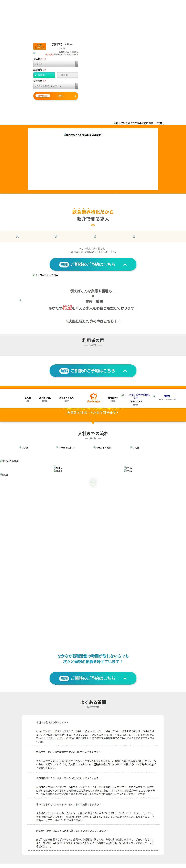Viewport: 186px width, 868px height.
Task: Click the orange 次へ button
Action: (56, 96)
